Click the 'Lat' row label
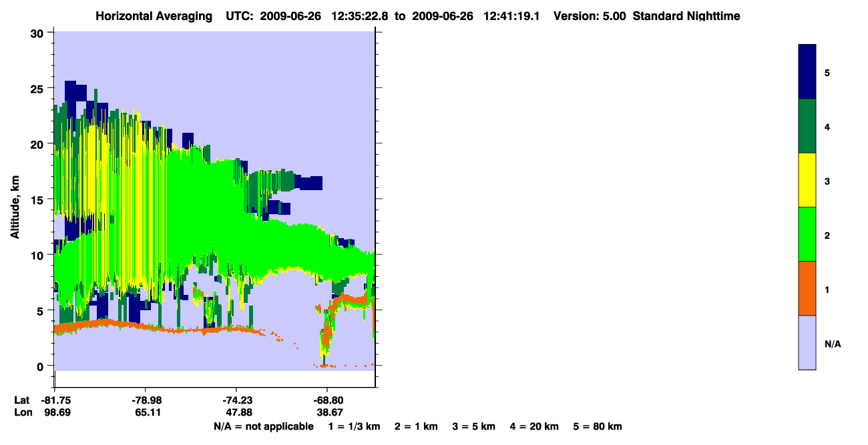This screenshot has height=445, width=868. [22, 400]
